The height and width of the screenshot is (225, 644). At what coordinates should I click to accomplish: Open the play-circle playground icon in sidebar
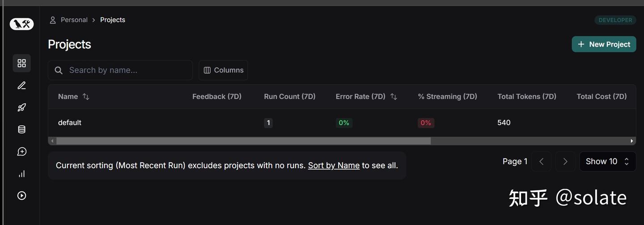21,195
